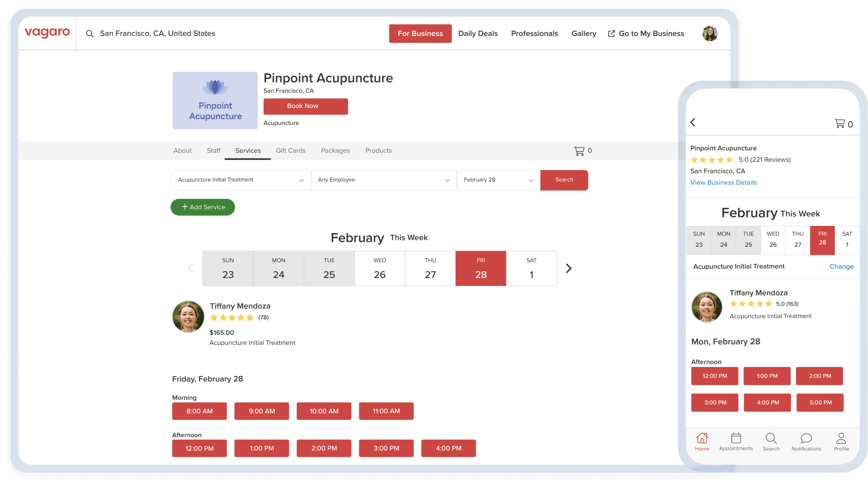Image resolution: width=868 pixels, height=485 pixels.
Task: Select the 10:00 AM time slot
Action: 324,411
